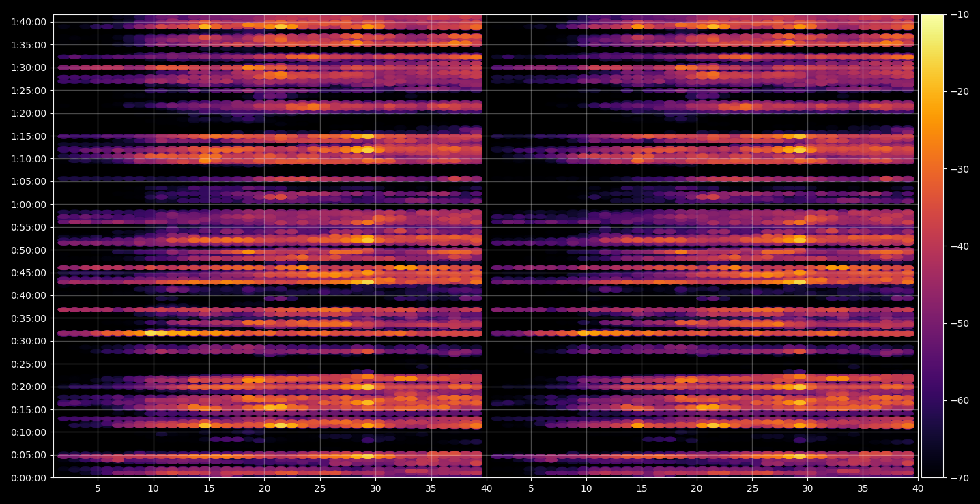This screenshot has height=504, width=980.
Task: Click x-axis label 5 under right heatmap
Action: point(531,488)
